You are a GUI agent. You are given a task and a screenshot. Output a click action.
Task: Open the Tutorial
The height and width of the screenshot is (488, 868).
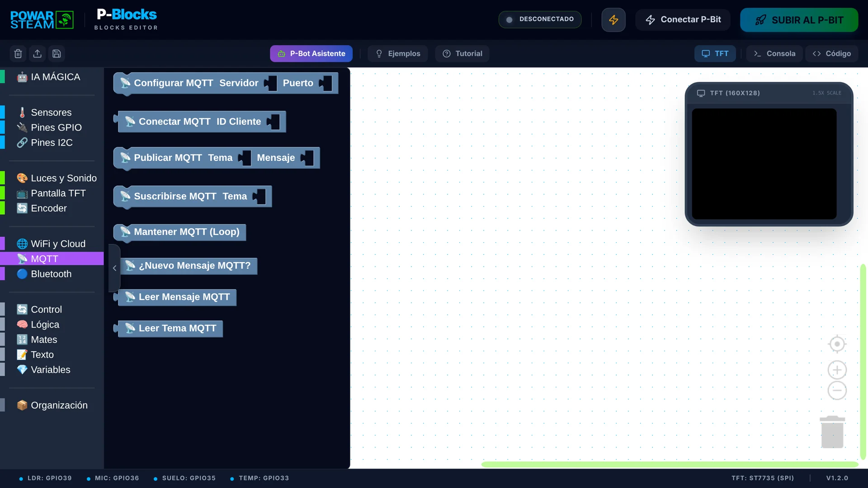pyautogui.click(x=462, y=54)
